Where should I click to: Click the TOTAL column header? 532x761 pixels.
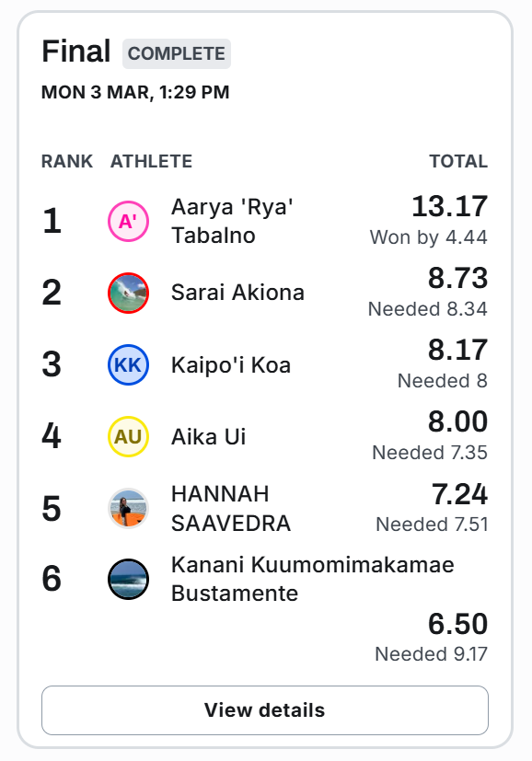pyautogui.click(x=458, y=161)
